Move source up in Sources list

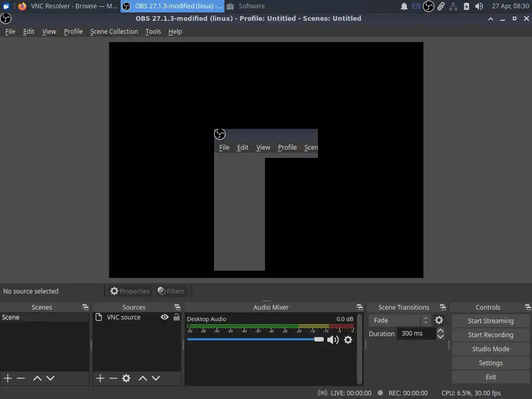143,378
